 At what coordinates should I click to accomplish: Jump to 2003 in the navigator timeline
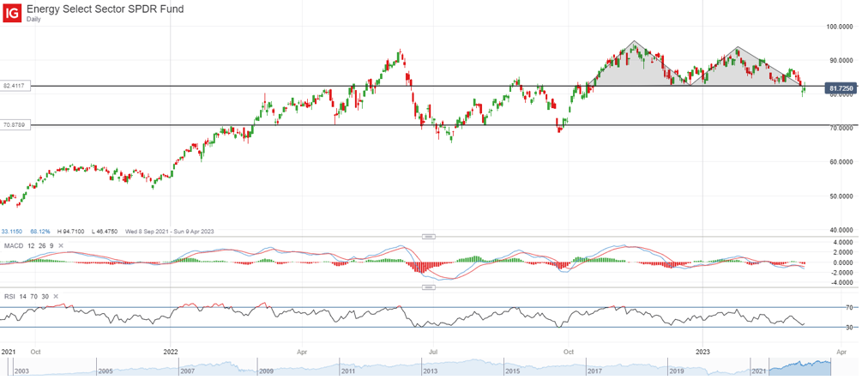click(21, 370)
